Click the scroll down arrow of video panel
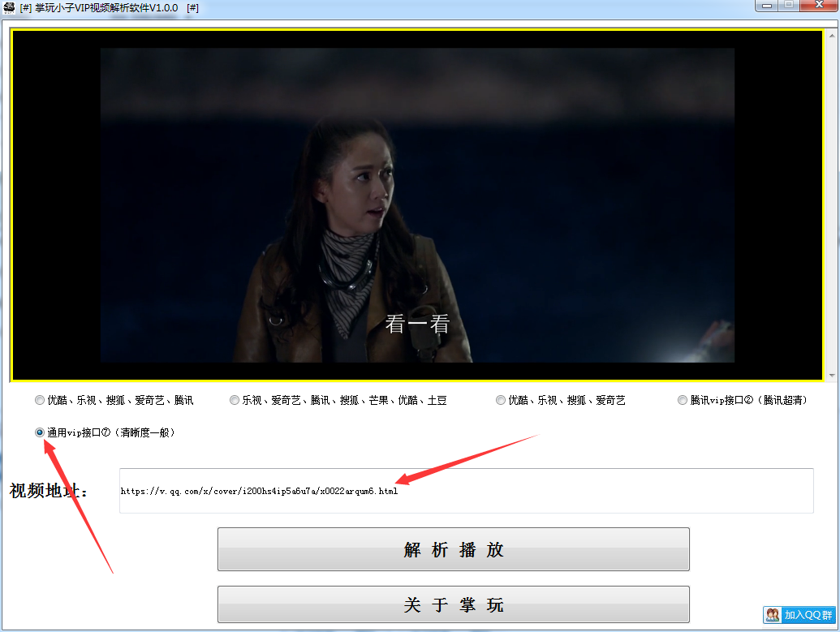The height and width of the screenshot is (632, 840). click(832, 376)
